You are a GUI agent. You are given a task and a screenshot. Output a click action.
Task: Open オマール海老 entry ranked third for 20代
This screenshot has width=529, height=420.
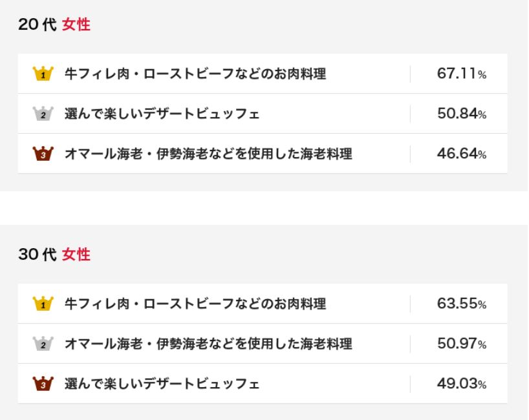click(208, 154)
